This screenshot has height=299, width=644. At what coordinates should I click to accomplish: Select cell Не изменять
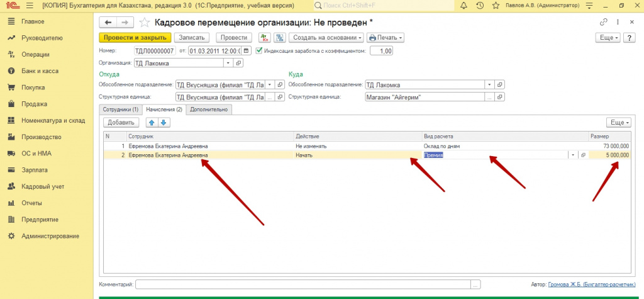358,146
